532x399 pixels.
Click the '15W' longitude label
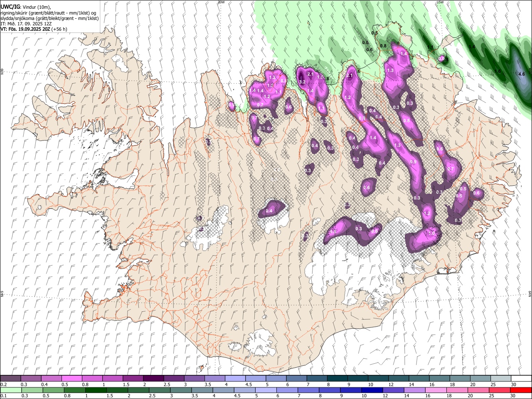(440, 2)
